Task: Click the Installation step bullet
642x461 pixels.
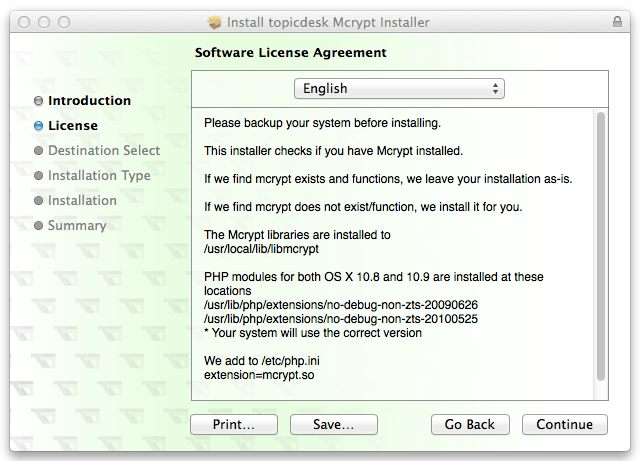Action: [38, 201]
